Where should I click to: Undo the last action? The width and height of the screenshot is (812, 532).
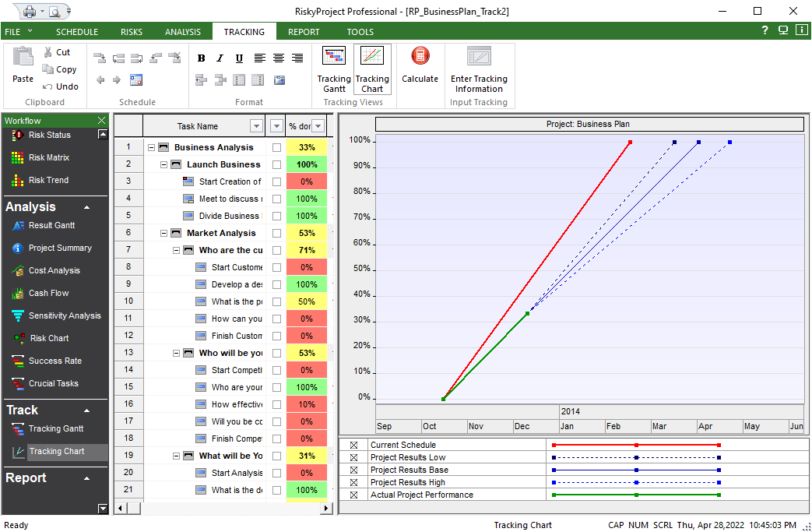47,86
